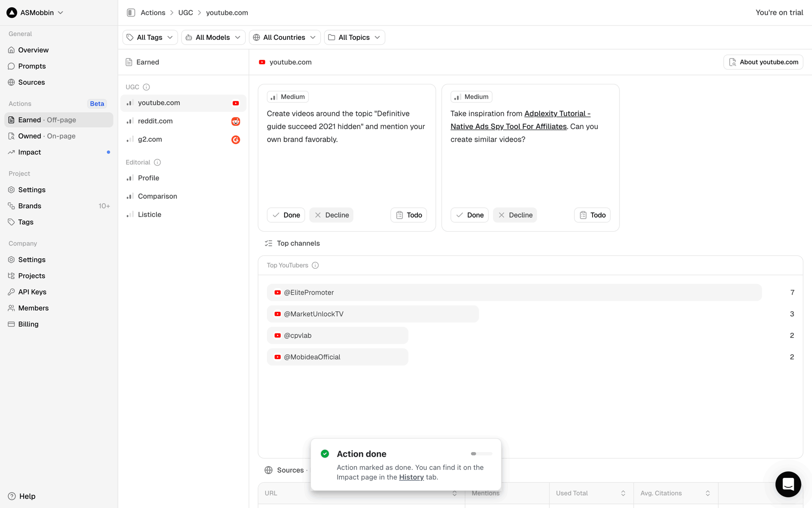Screen dimensions: 812x508
Task: Open @MarketUnlockTV channel row
Action: (373, 314)
